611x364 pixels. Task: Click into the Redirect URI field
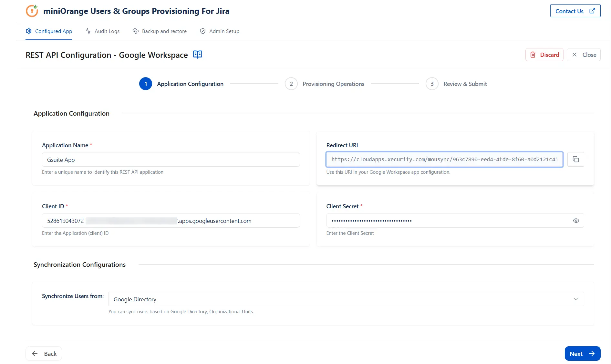(444, 159)
